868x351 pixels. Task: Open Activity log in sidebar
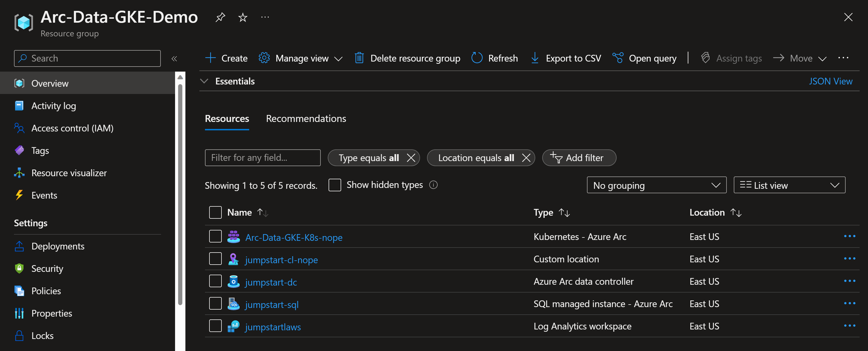click(x=54, y=106)
